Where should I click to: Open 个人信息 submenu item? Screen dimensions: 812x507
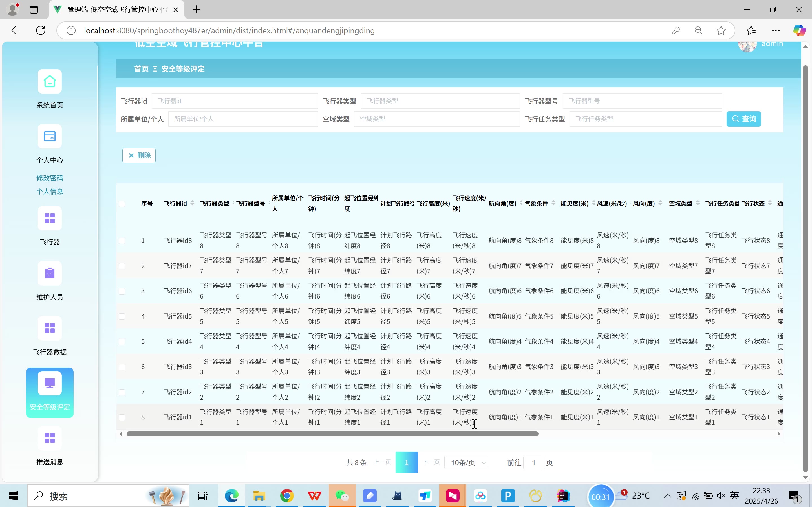click(50, 192)
